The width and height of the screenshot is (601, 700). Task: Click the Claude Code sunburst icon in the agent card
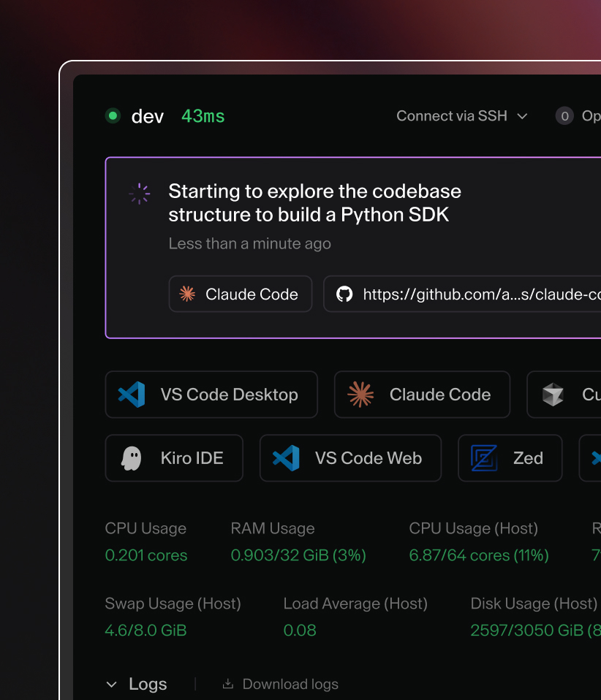click(186, 294)
